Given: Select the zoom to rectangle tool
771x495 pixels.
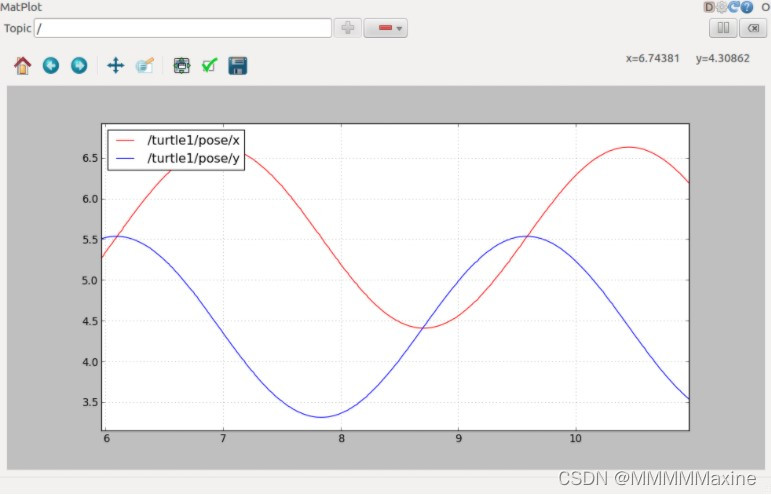Looking at the screenshot, I should pyautogui.click(x=145, y=65).
